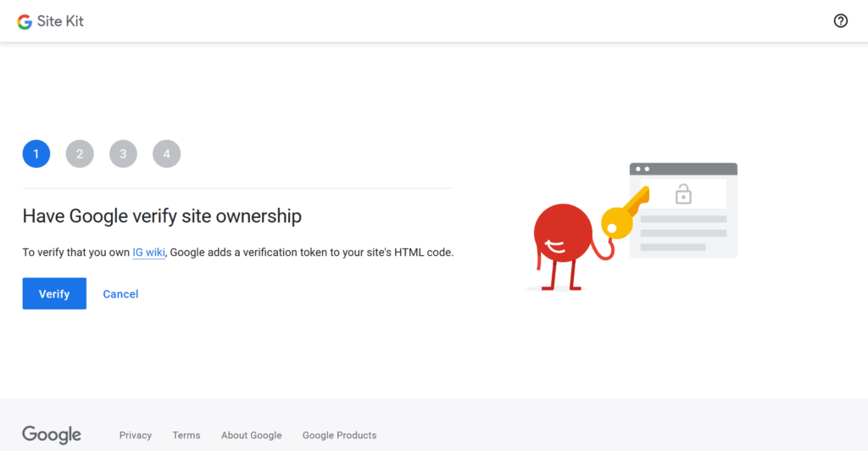Click heading 'Have Google verify site ownership'
The height and width of the screenshot is (451, 868).
point(162,216)
